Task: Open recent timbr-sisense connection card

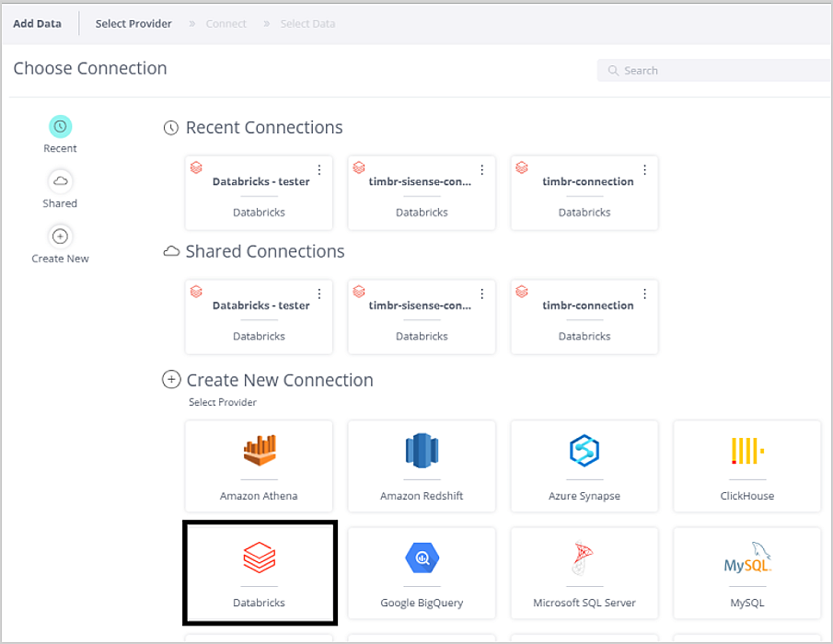Action: click(x=422, y=193)
